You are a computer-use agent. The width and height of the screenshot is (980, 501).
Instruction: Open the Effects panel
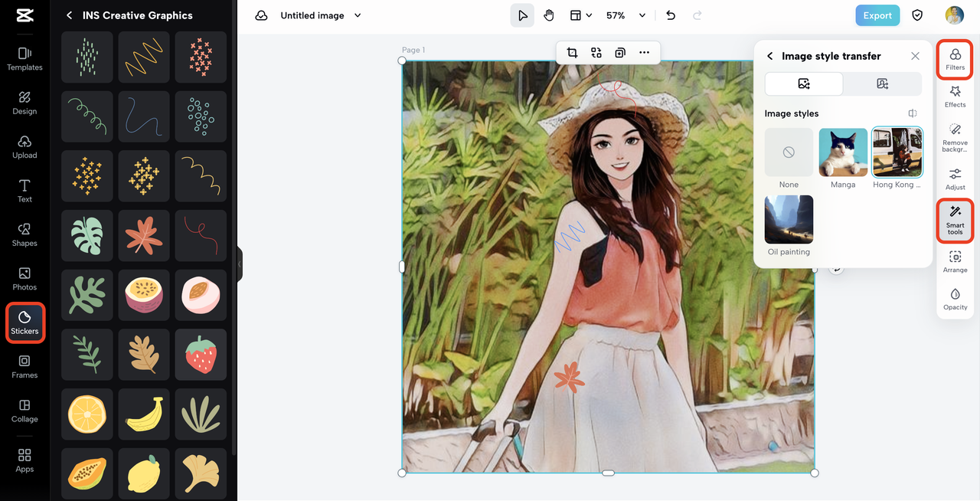click(955, 97)
